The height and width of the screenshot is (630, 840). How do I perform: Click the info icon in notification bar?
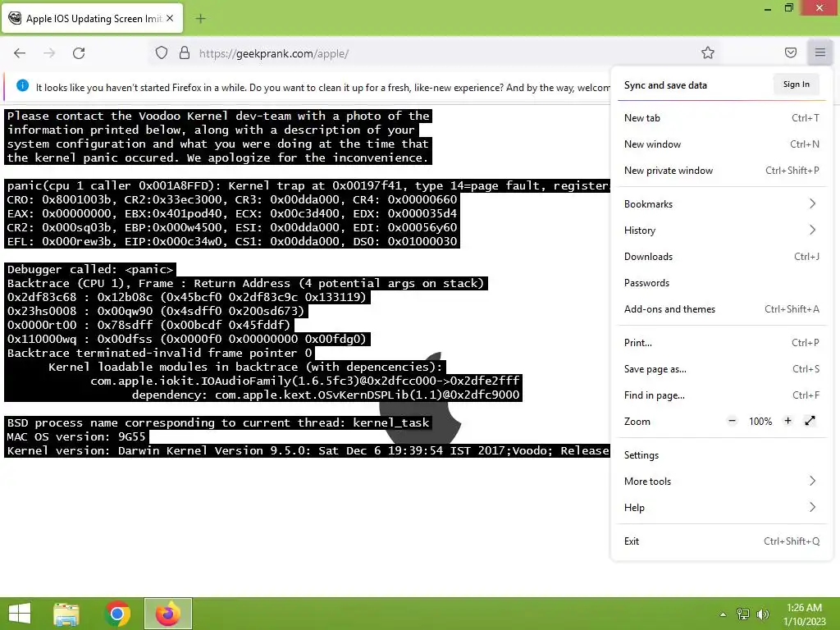(22, 85)
